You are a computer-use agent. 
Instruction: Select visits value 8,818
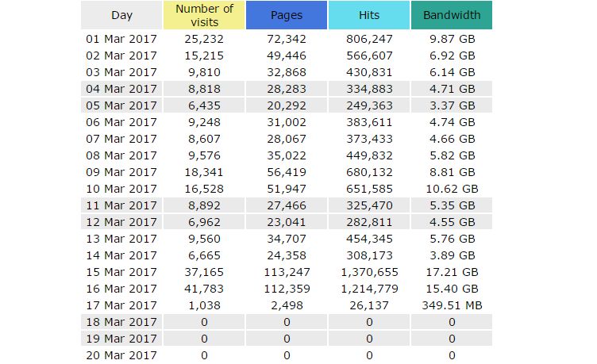204,89
